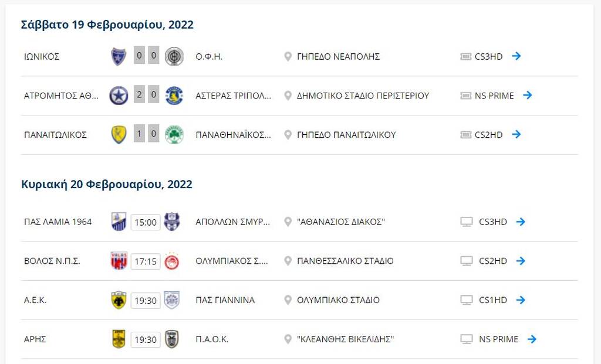
Task: Click the ΠΑΣ ΛΑΜΙΑ 1964 team name
Action: [58, 222]
